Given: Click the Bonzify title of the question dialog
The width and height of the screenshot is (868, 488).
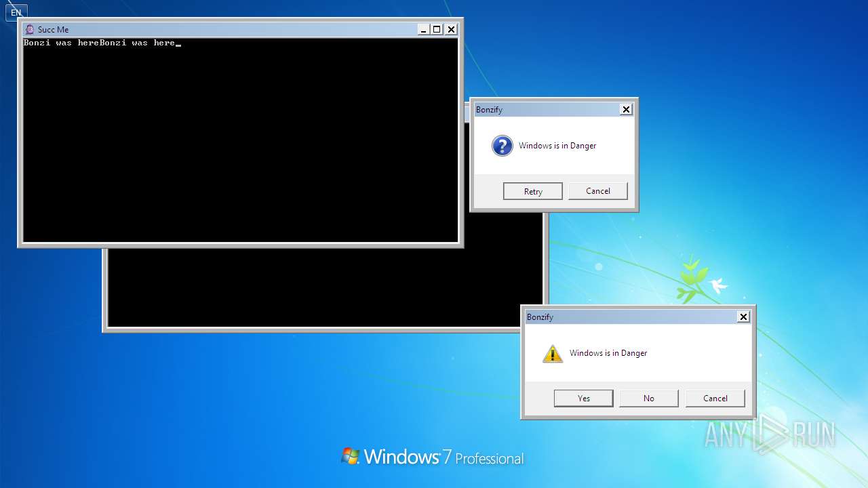Looking at the screenshot, I should coord(489,110).
